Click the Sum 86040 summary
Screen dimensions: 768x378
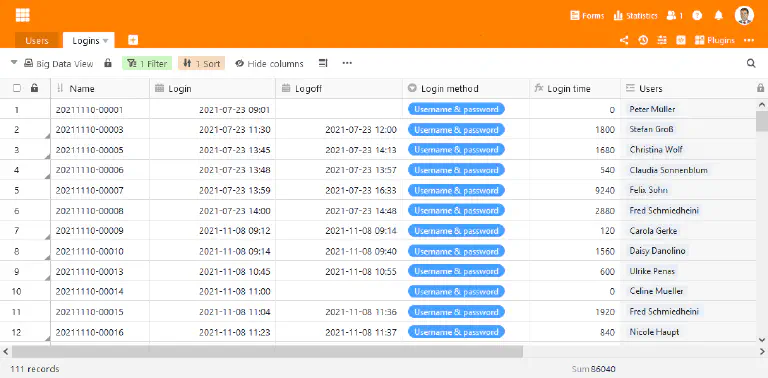593,369
